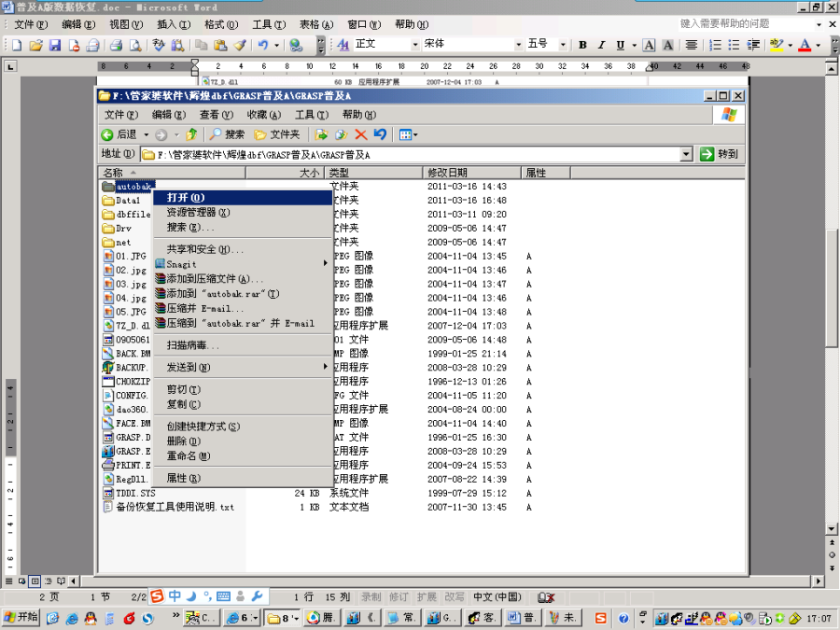840x630 pixels.
Task: Click the Save icon in Word toolbar
Action: [55, 45]
